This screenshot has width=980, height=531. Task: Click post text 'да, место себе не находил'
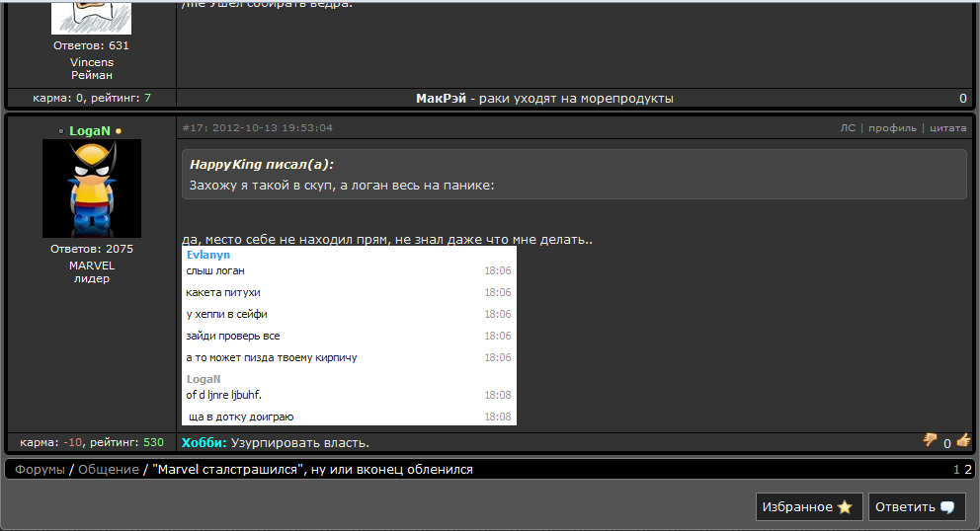387,239
